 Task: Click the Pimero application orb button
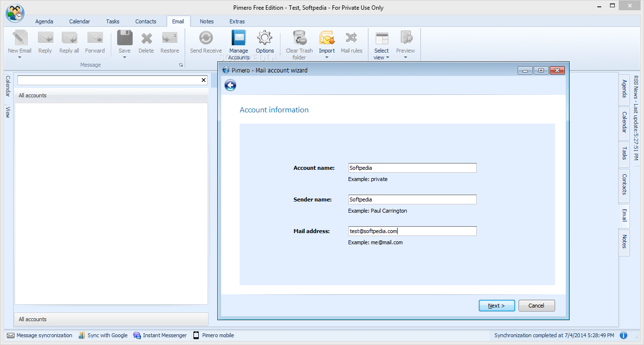(x=15, y=13)
